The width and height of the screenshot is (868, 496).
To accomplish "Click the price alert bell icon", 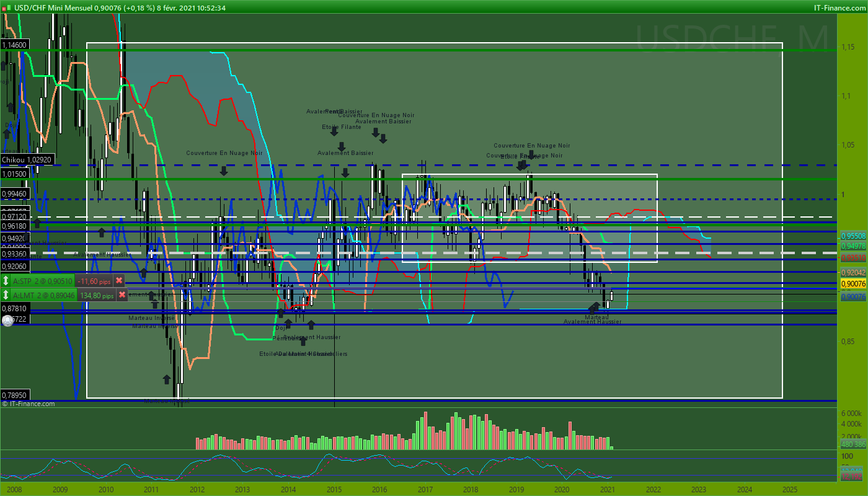I will coord(7,320).
